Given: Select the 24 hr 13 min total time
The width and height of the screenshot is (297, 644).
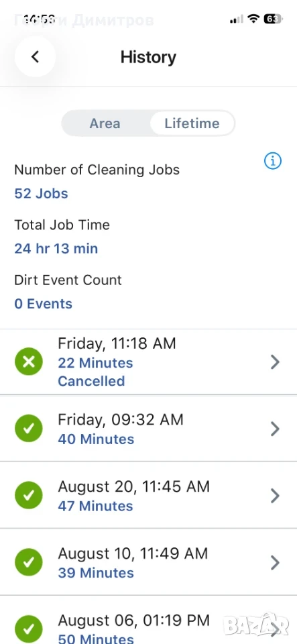Looking at the screenshot, I should pyautogui.click(x=56, y=248).
